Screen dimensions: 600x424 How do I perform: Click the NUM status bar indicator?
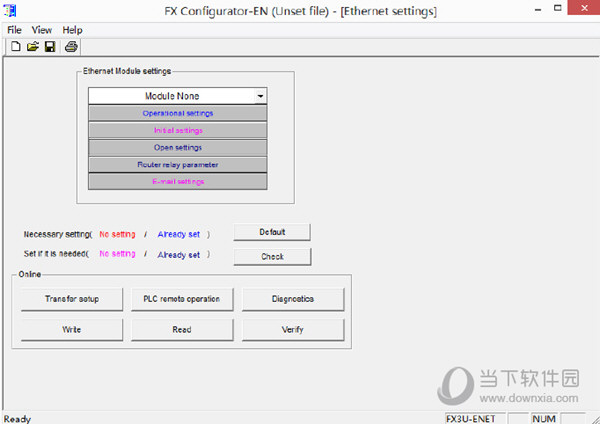click(x=544, y=419)
